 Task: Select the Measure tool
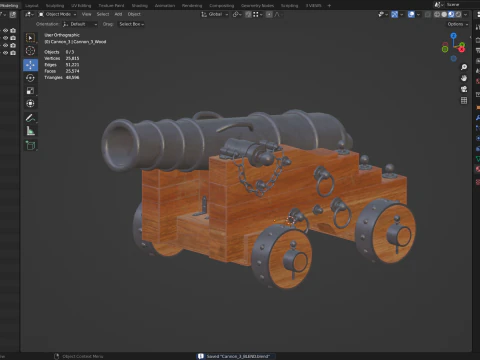[30, 131]
